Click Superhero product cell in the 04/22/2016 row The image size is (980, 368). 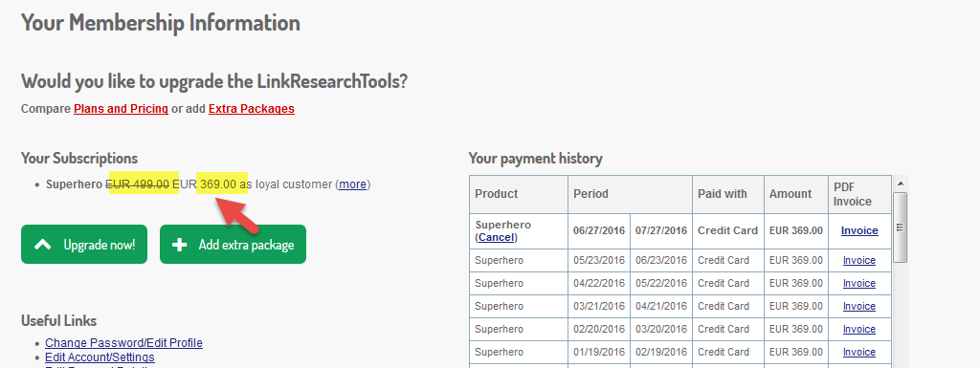coord(519,283)
